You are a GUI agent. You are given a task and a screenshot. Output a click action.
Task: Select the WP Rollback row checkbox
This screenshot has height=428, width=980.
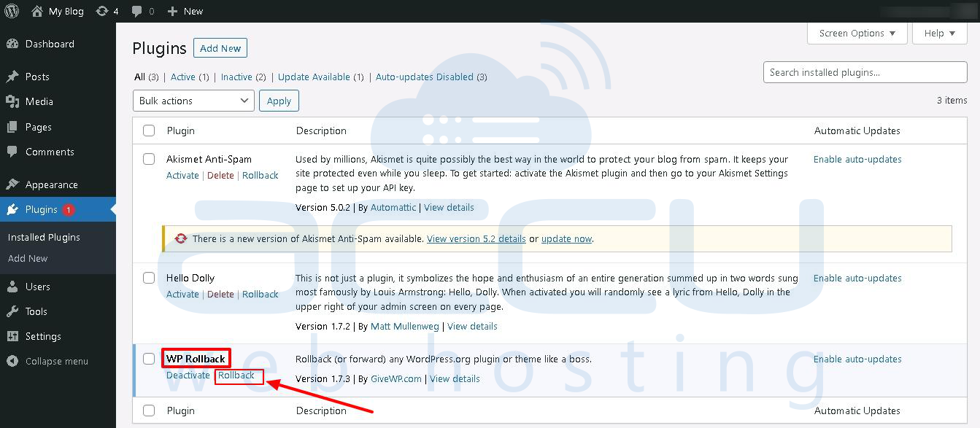(149, 359)
